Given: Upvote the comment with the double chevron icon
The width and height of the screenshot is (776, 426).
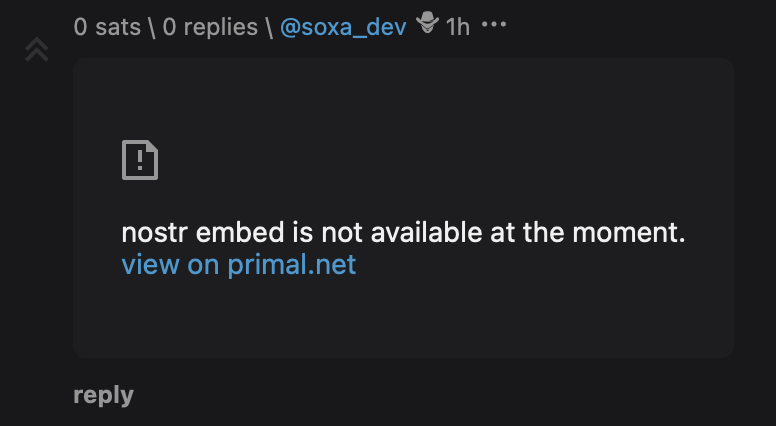Looking at the screenshot, I should (x=37, y=49).
